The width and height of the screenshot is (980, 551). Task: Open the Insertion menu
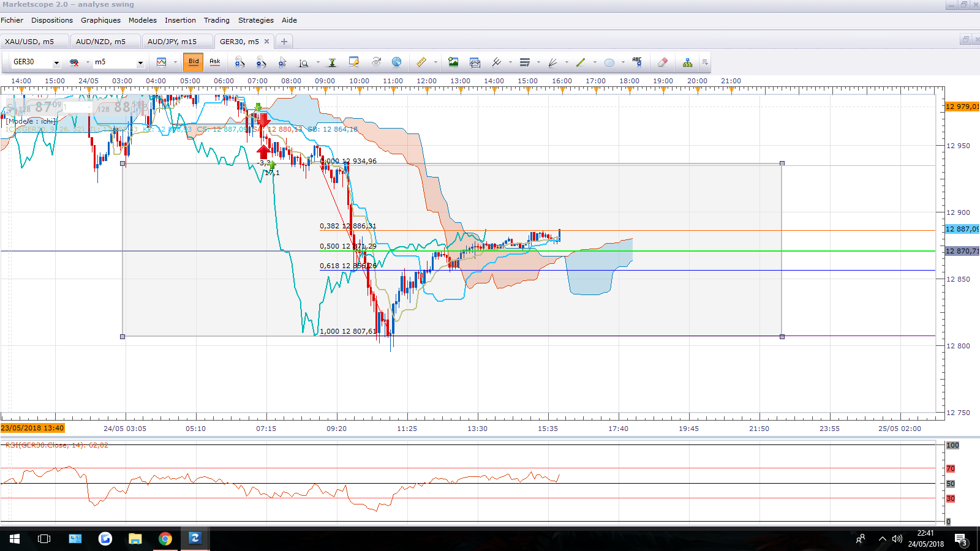(x=180, y=20)
